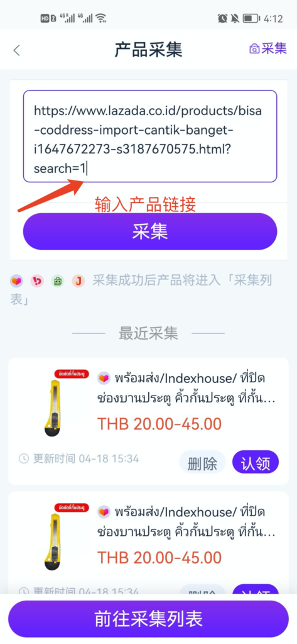Open second Indexhouse product title

coord(186,523)
